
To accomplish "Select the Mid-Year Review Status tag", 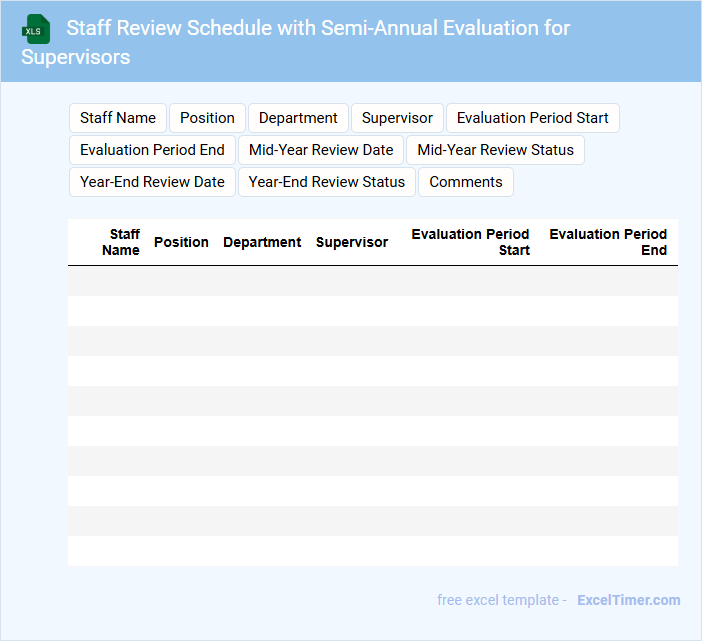I will 495,150.
